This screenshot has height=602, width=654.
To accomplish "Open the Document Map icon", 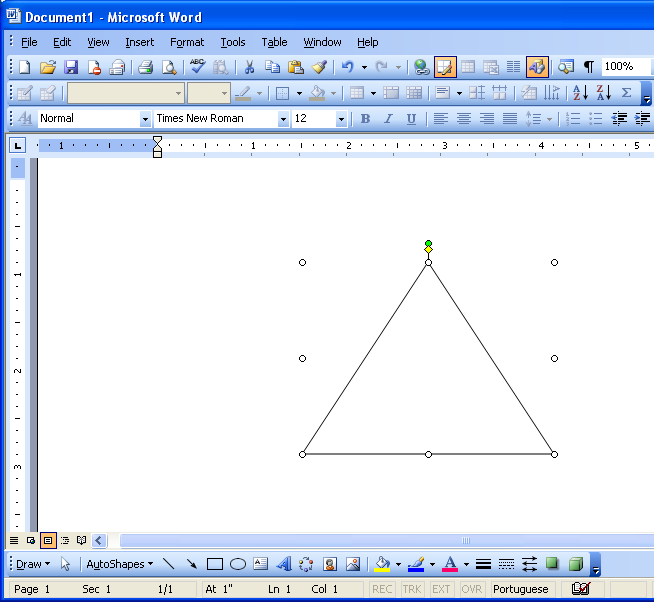I will coord(566,67).
